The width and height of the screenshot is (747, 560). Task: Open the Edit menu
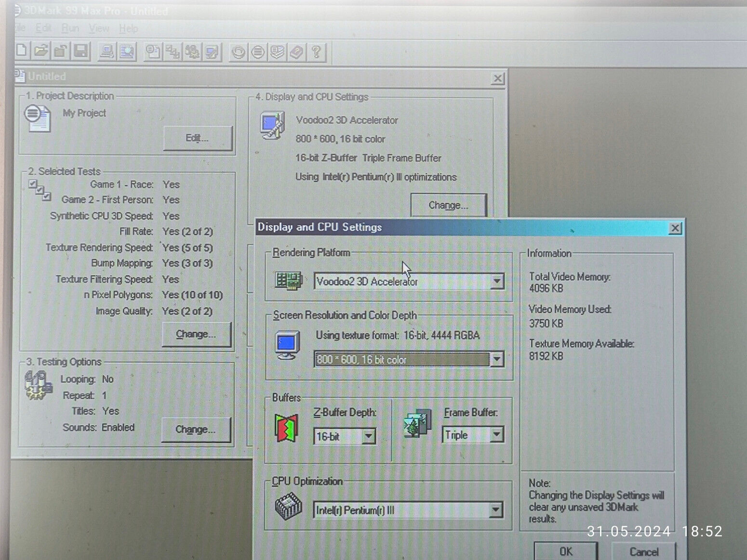pyautogui.click(x=43, y=28)
